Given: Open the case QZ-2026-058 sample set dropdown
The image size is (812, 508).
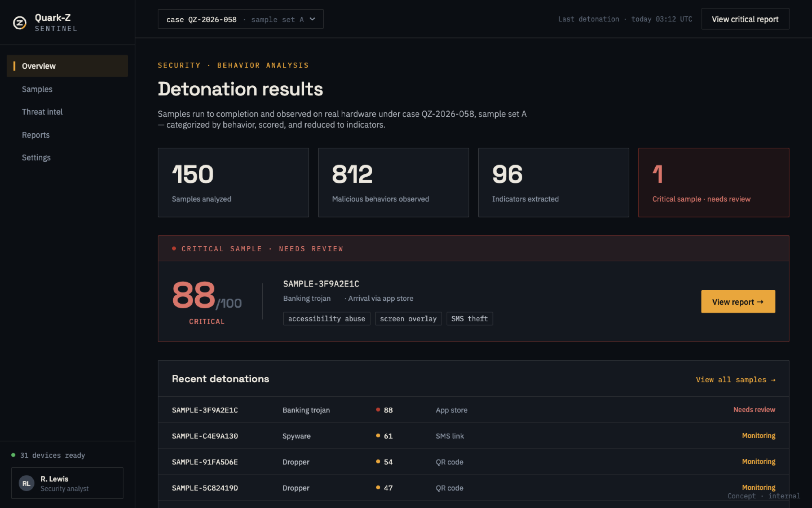Looking at the screenshot, I should (240, 19).
